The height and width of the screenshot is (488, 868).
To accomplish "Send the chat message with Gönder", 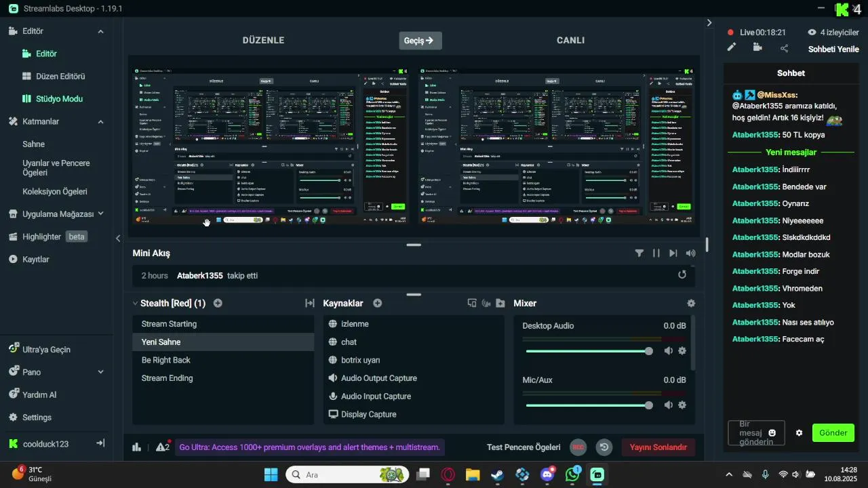I will (833, 432).
